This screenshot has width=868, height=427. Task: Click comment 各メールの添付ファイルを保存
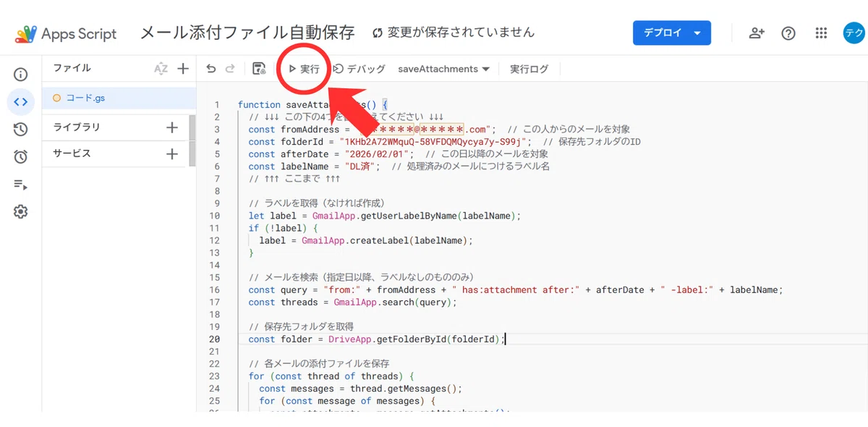tap(319, 363)
